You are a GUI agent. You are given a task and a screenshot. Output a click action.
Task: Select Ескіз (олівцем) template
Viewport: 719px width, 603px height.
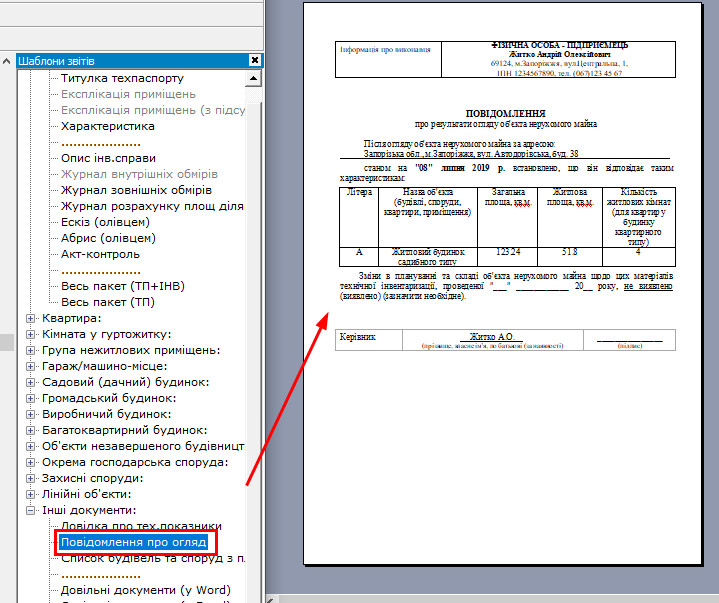tap(105, 222)
